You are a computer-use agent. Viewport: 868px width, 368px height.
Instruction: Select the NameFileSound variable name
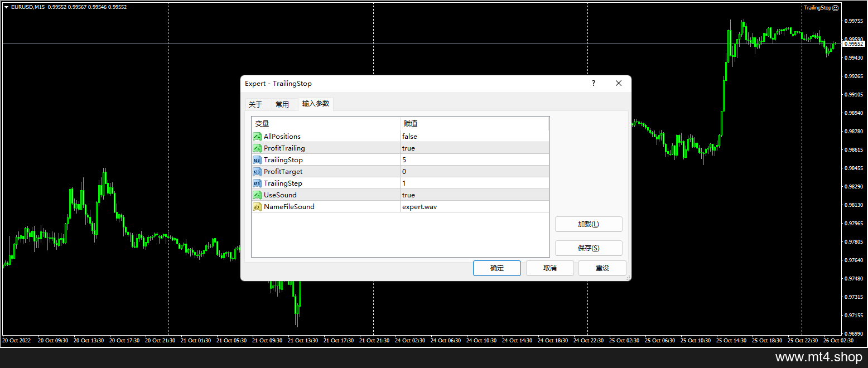coord(289,206)
